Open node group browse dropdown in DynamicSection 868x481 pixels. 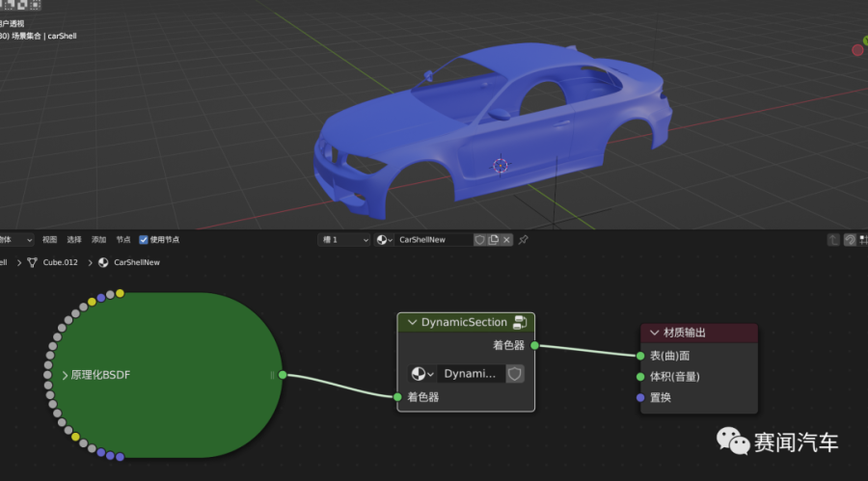pos(422,374)
